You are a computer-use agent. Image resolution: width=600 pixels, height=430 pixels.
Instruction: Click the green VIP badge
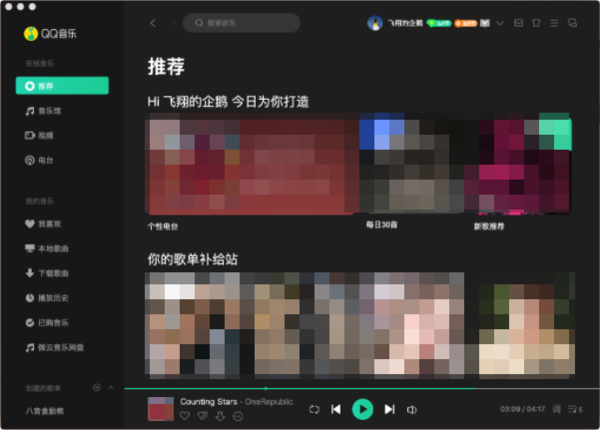click(439, 23)
